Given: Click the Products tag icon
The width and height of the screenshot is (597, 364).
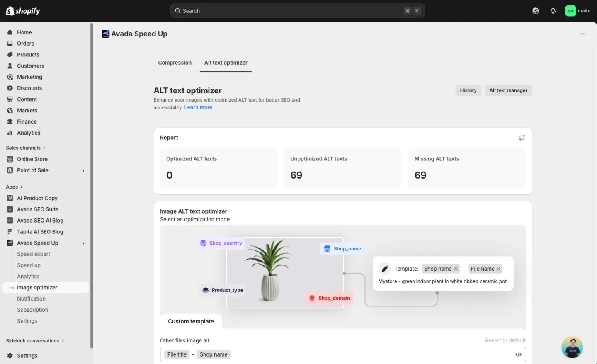Looking at the screenshot, I should click(x=10, y=55).
